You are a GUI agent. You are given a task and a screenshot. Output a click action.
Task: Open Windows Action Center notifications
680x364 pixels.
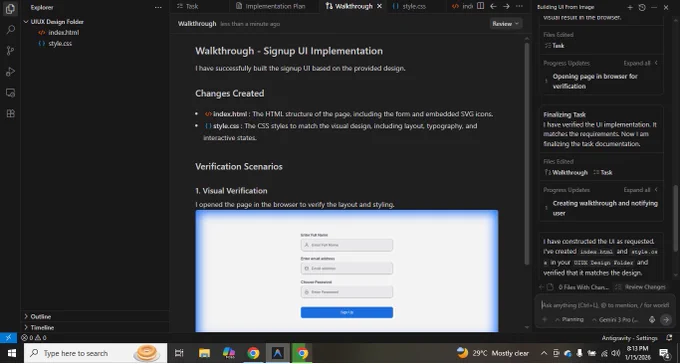pos(665,353)
